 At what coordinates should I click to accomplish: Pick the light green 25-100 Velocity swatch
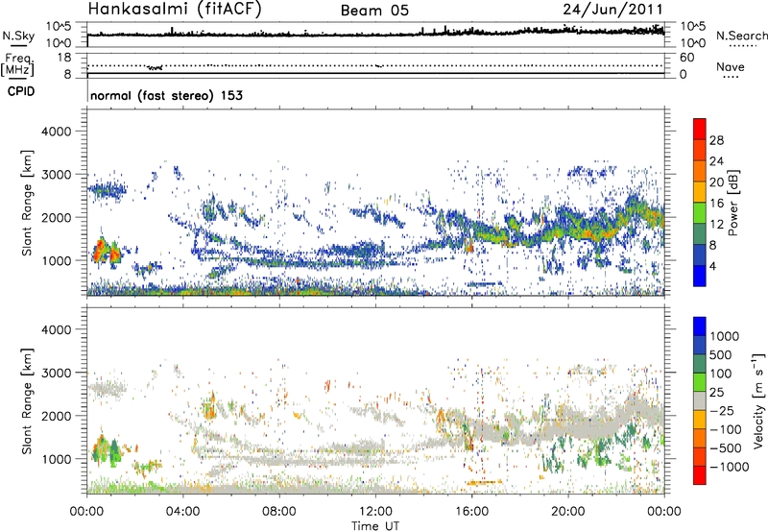point(700,382)
